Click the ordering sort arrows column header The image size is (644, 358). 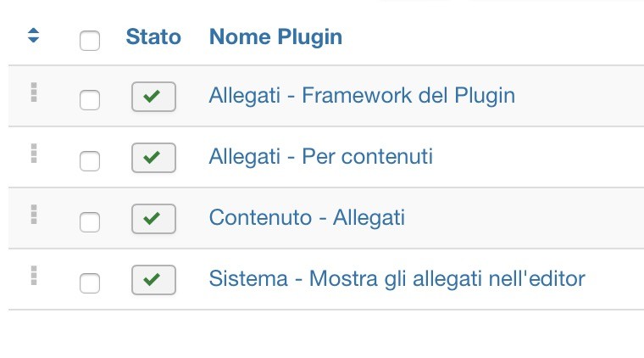(33, 36)
